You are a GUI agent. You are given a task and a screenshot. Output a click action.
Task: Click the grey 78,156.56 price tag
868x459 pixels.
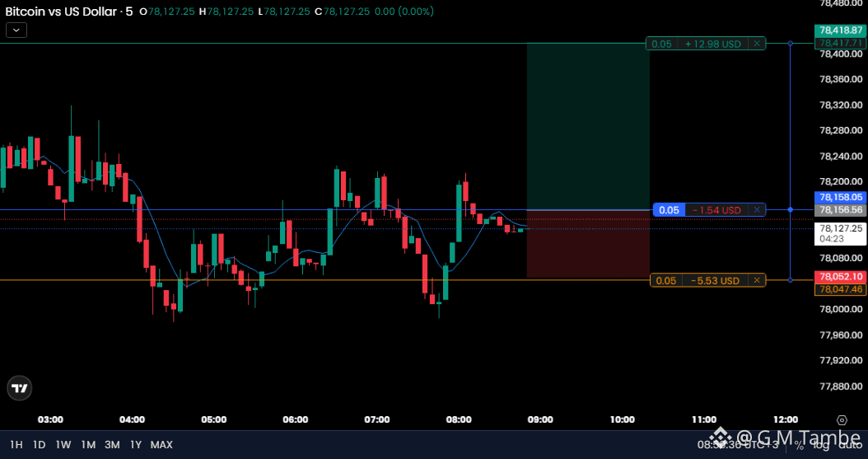point(841,210)
